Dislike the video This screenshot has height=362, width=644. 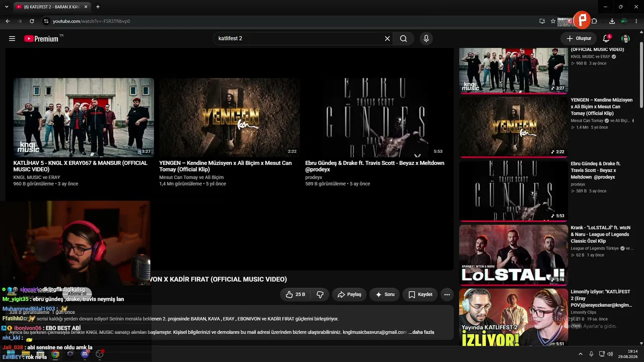(x=320, y=295)
